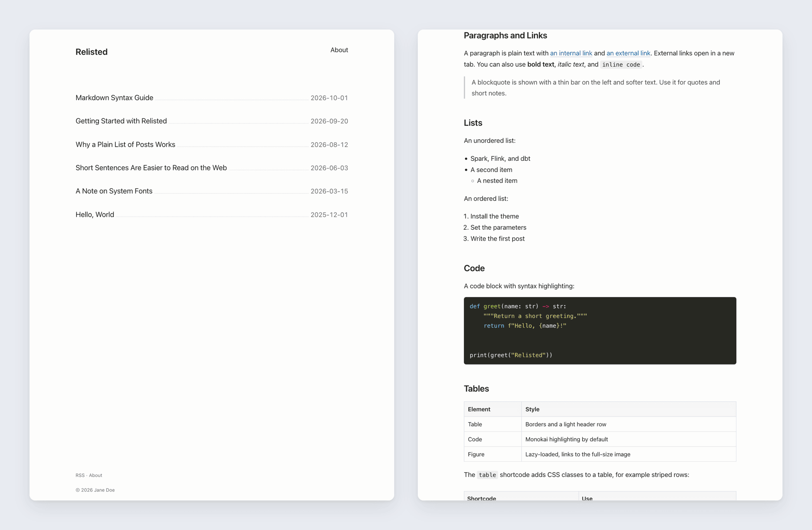Image resolution: width=812 pixels, height=530 pixels.
Task: Click the About link in the footer
Action: pos(95,475)
